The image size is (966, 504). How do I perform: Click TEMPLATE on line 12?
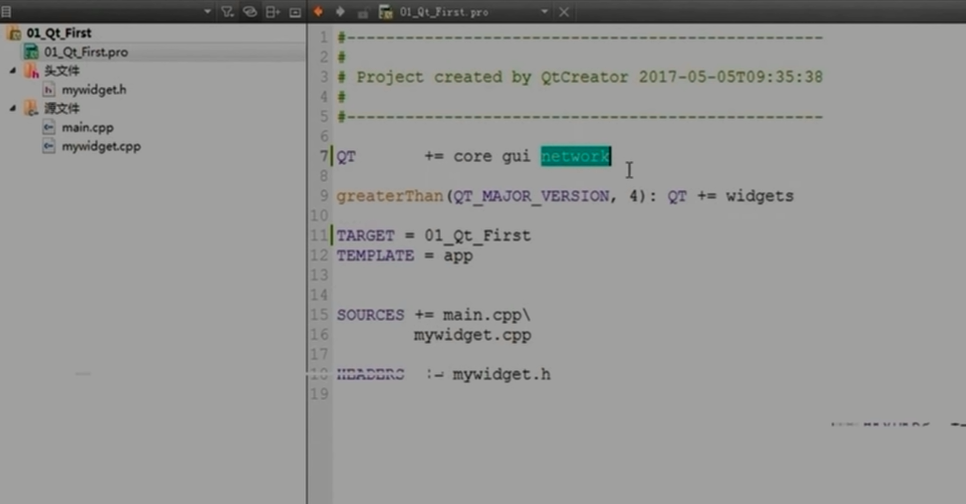pyautogui.click(x=375, y=256)
